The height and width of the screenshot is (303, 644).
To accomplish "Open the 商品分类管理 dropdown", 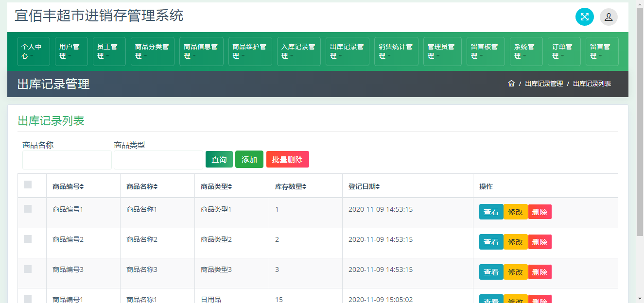I will 152,51.
